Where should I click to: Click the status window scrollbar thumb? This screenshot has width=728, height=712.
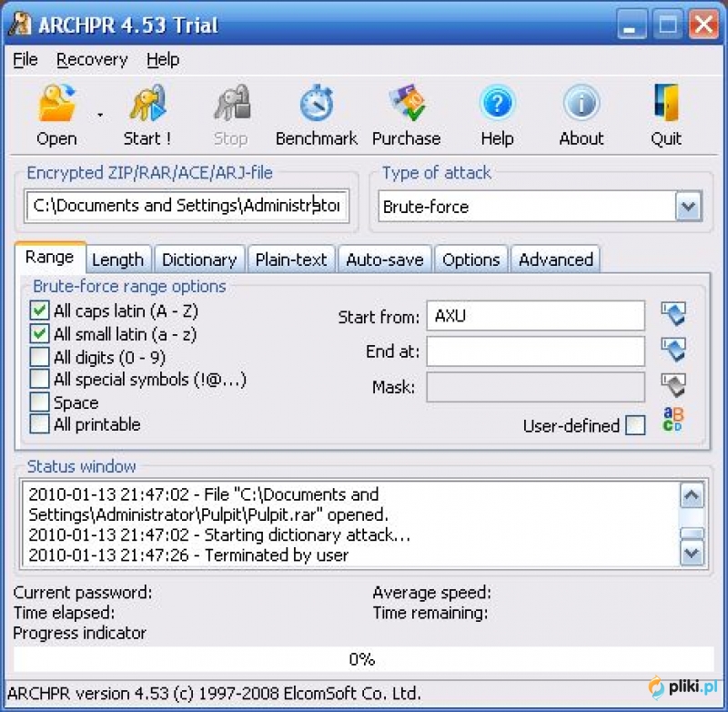pyautogui.click(x=692, y=533)
